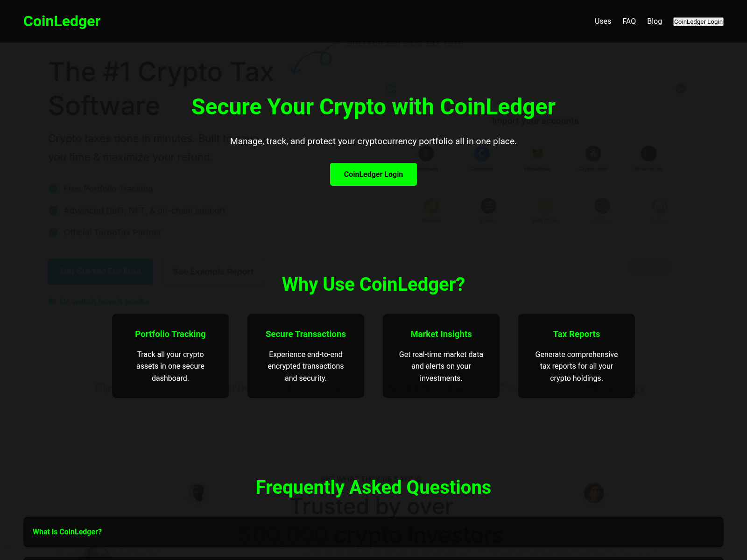This screenshot has height=560, width=747.
Task: Go to the FAQ nav link
Action: point(629,21)
